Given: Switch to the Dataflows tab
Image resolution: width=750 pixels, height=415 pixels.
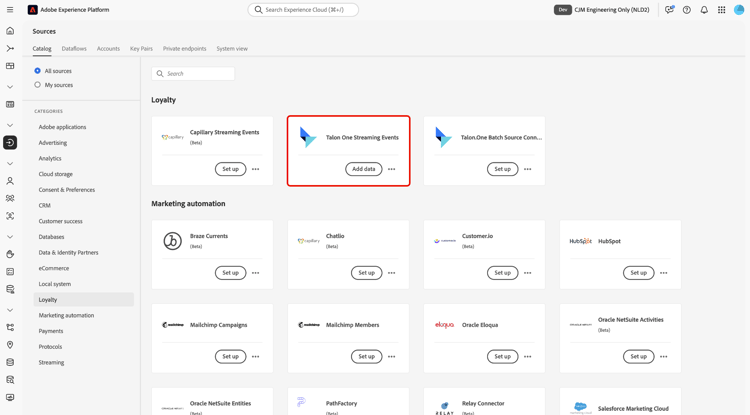Looking at the screenshot, I should click(74, 48).
